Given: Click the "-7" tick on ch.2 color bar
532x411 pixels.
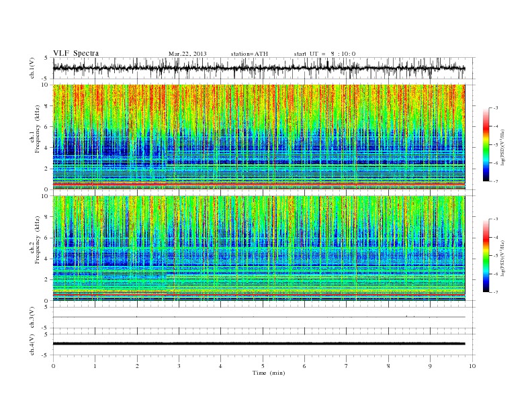Looking at the screenshot, I should [495, 292].
